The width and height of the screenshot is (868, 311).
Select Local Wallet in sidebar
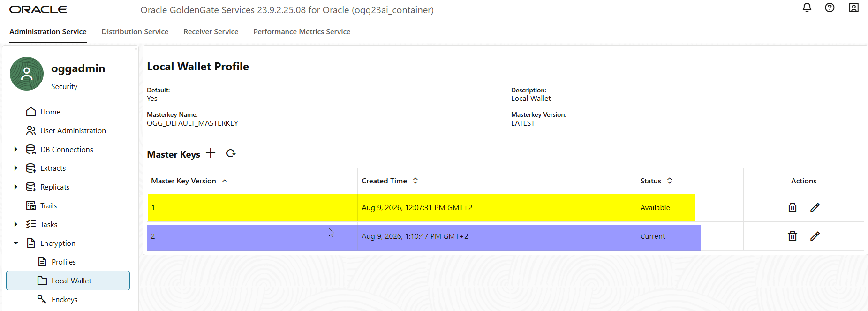pos(68,281)
